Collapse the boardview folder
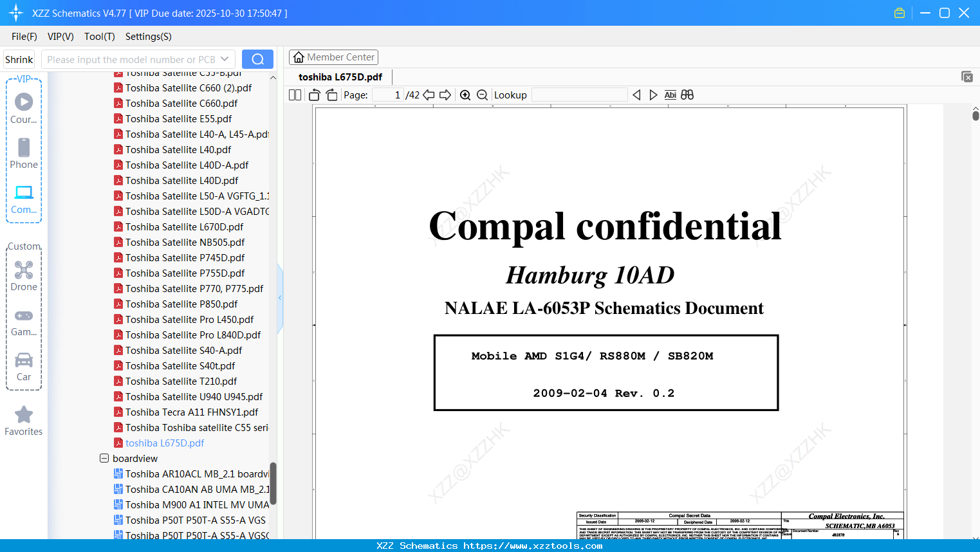Screen dimensions: 980x552 (x=104, y=459)
